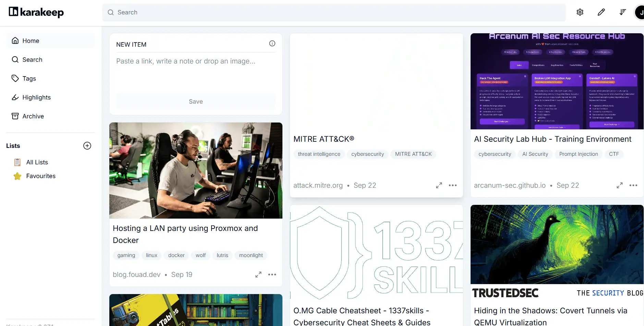The height and width of the screenshot is (326, 644).
Task: Open AI Security Lab Hub title
Action: [x=552, y=139]
